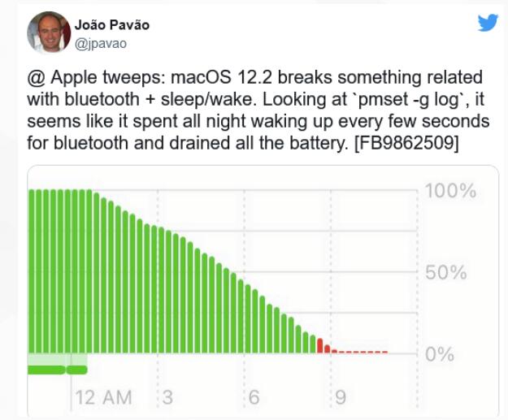Select the 6 o'clock time marker
This screenshot has width=508, height=420.
254,397
